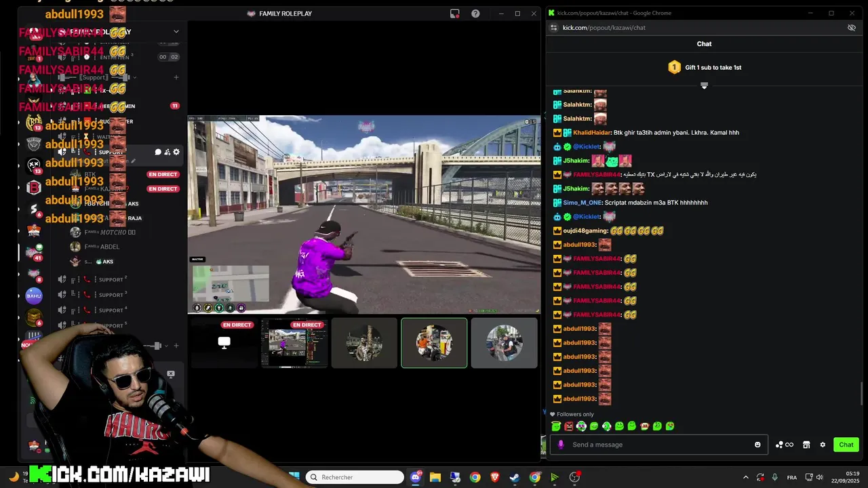
Task: Open the server icon with badge 41
Action: click(34, 252)
